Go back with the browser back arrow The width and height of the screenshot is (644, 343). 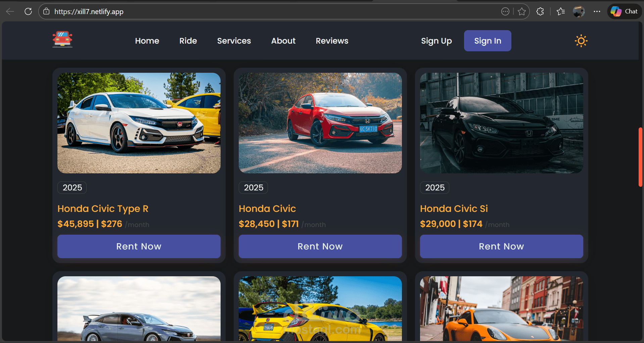pyautogui.click(x=10, y=11)
